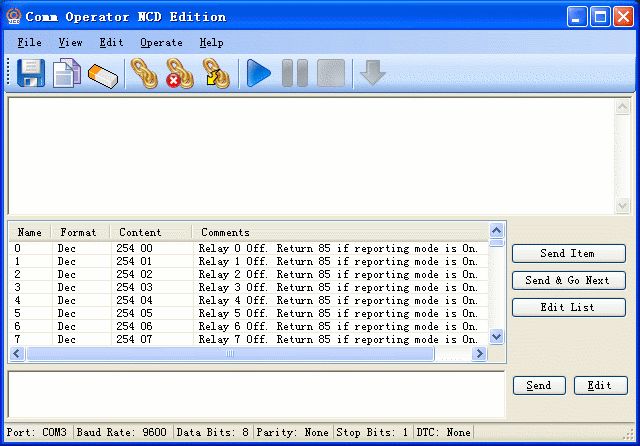Click the list's horizontal scrollbar right arrow
Screen dimensions: 640x446
[x=479, y=353]
